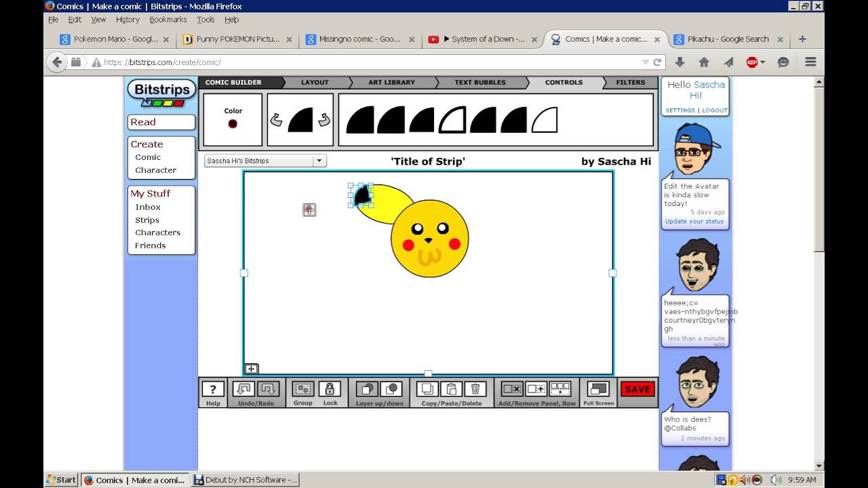
Task: Switch to the LAYOUT tab
Action: [x=315, y=83]
